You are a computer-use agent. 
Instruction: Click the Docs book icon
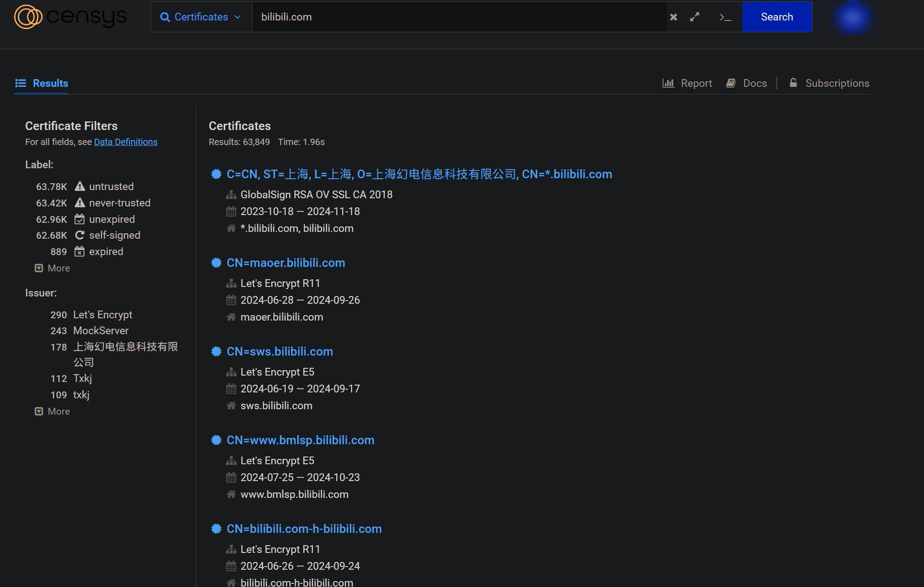[x=731, y=83]
